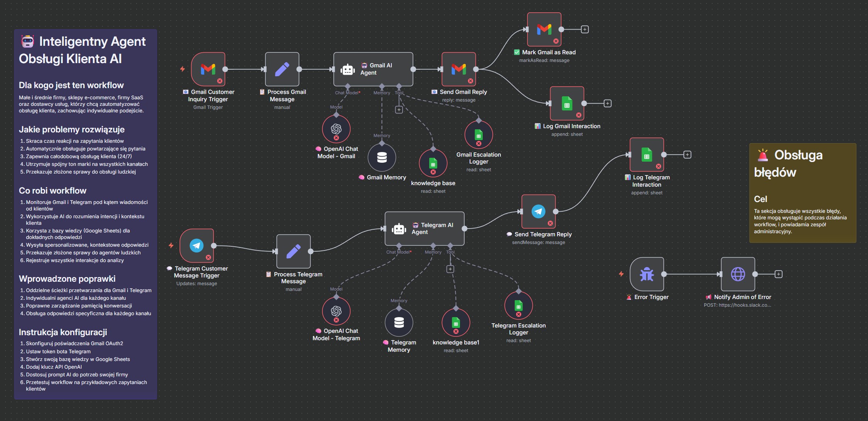This screenshot has width=868, height=421.
Task: Select the Inteligentny Agent Obsługi Klienta AI note
Action: tap(86, 214)
